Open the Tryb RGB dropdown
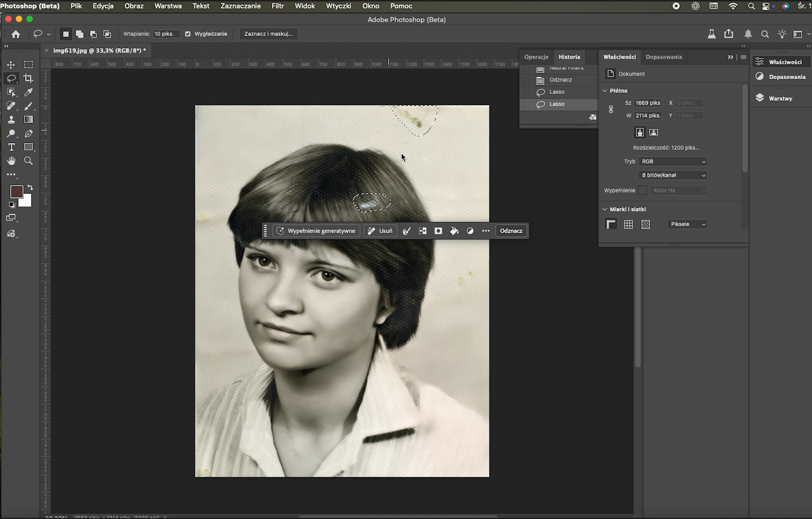 673,161
